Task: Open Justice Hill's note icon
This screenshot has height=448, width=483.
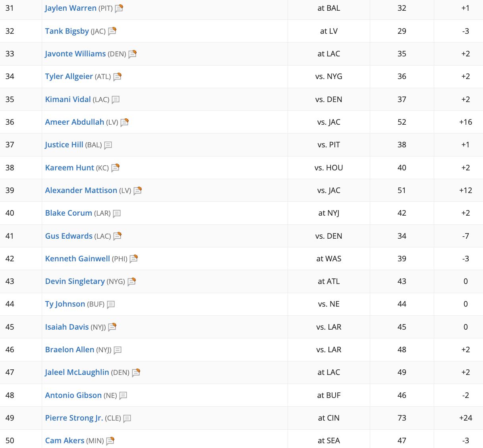Action: click(x=108, y=145)
